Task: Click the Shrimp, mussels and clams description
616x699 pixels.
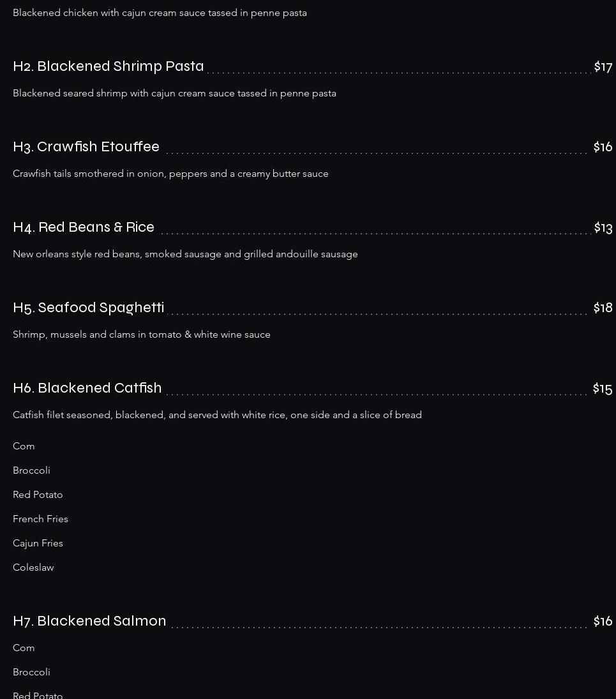Action: pos(142,334)
